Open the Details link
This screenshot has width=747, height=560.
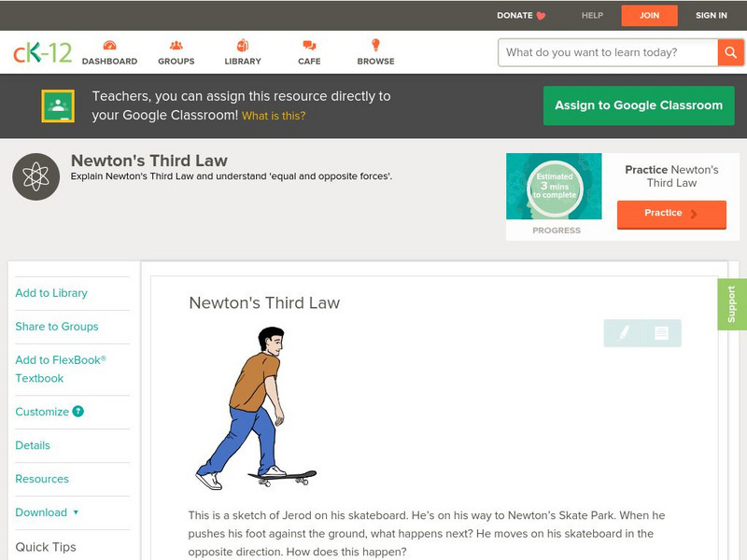pyautogui.click(x=33, y=446)
